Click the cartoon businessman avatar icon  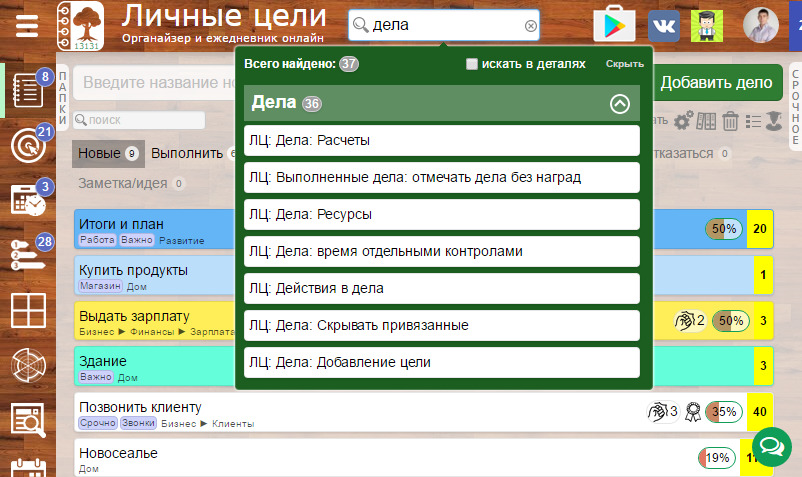click(707, 26)
